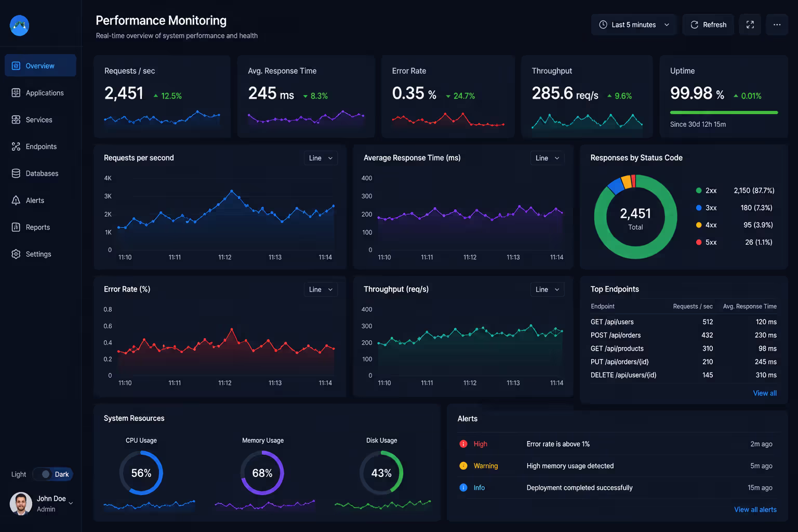Image resolution: width=798 pixels, height=532 pixels.
Task: Click the Services sidebar icon
Action: [x=16, y=120]
